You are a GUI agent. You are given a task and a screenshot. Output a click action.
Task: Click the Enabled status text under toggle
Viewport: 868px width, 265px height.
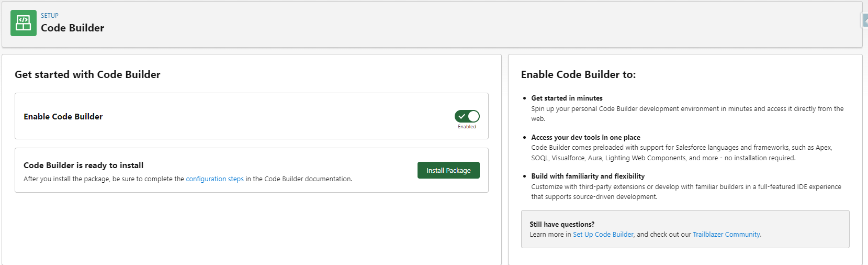467,127
